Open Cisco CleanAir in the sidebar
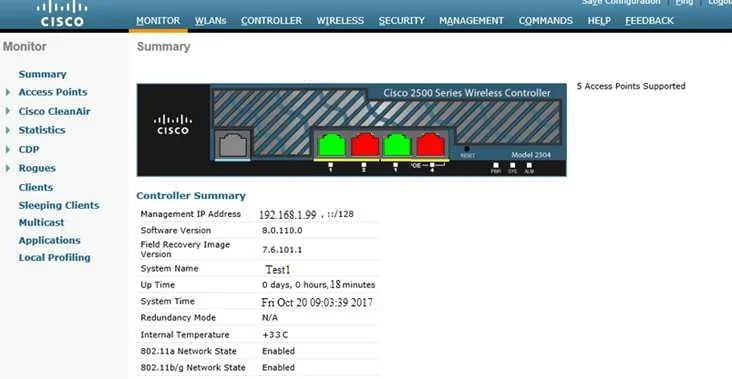732x379 pixels. [55, 111]
